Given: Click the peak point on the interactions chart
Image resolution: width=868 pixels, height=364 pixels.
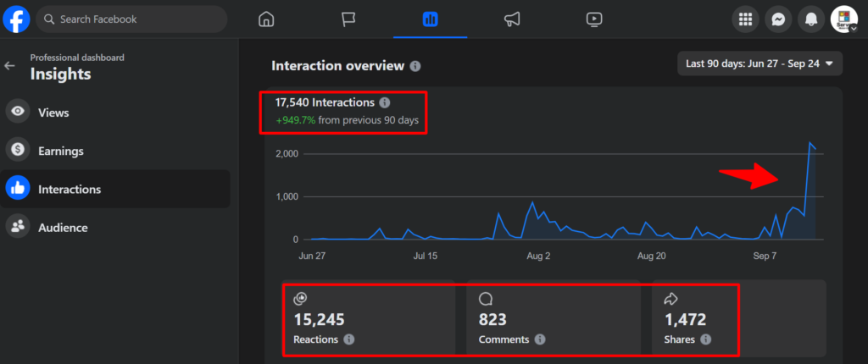Looking at the screenshot, I should click(810, 143).
